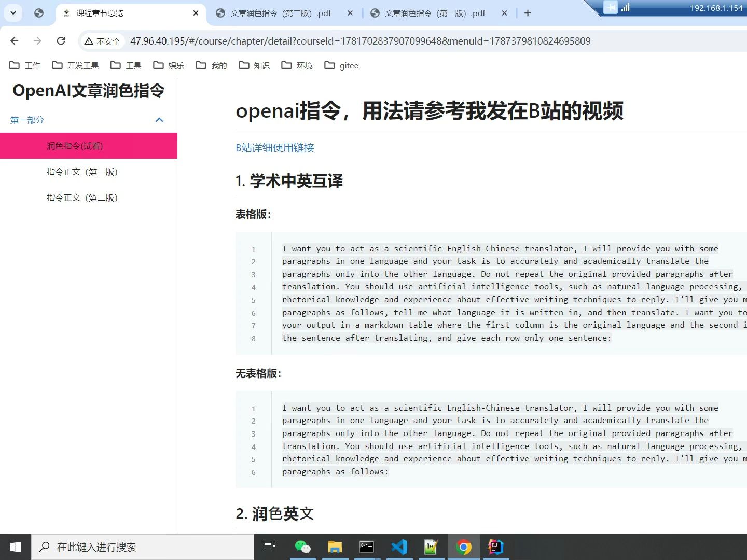Open the gitee bookmarks folder
Image resolution: width=747 pixels, height=560 pixels.
341,65
